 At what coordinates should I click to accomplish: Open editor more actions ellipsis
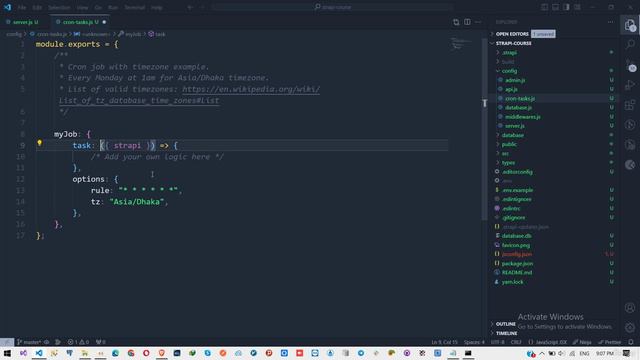pyautogui.click(x=478, y=22)
